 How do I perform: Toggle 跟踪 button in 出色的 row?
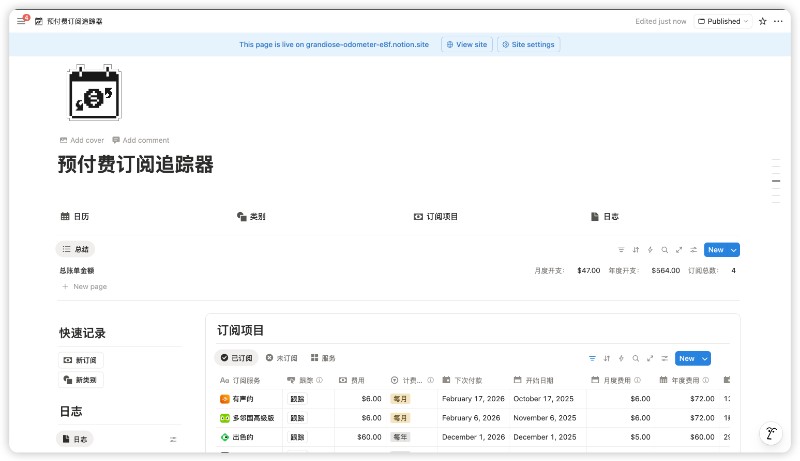pos(297,437)
